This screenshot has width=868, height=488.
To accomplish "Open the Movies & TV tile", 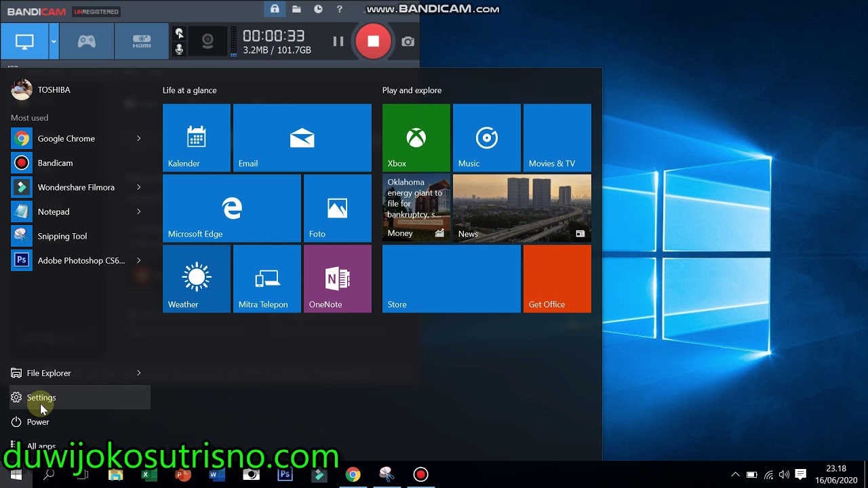I will coord(557,138).
